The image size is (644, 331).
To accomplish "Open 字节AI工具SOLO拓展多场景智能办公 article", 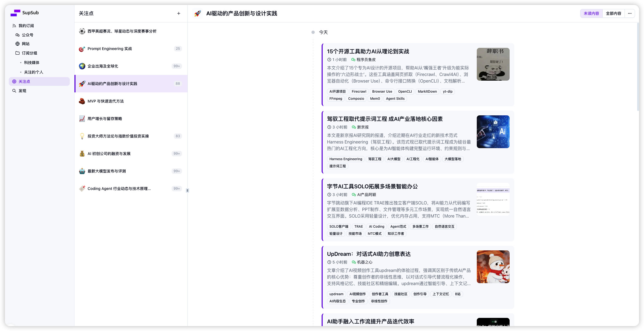I will 372,186.
